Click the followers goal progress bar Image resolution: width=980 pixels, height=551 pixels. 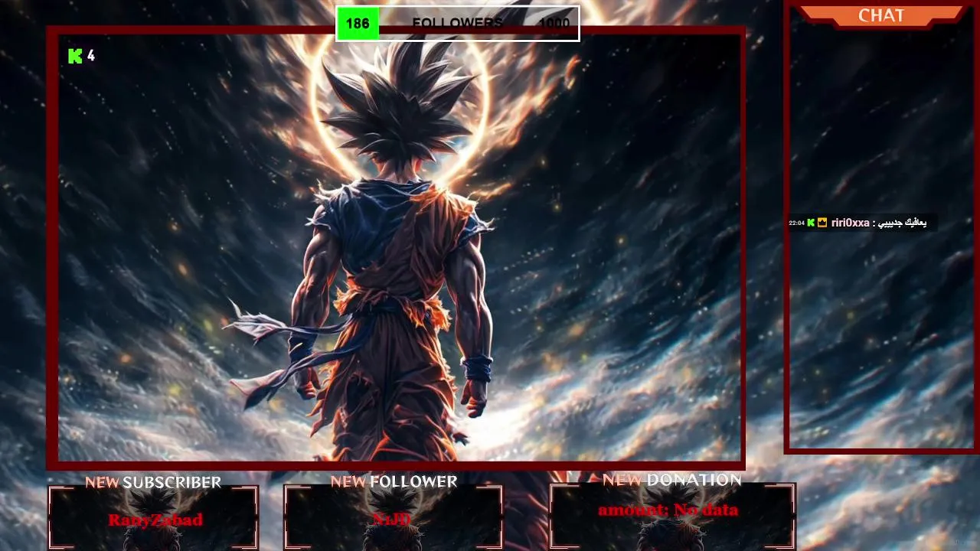click(x=458, y=23)
